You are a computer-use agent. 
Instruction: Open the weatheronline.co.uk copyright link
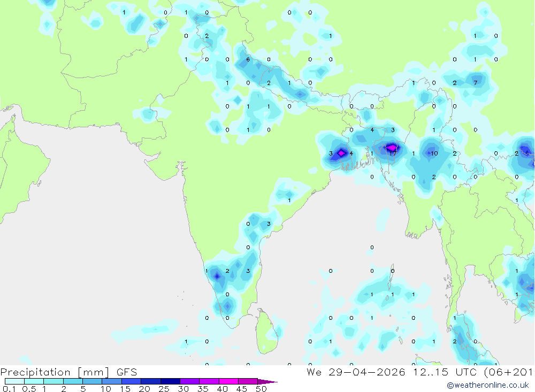pos(488,385)
